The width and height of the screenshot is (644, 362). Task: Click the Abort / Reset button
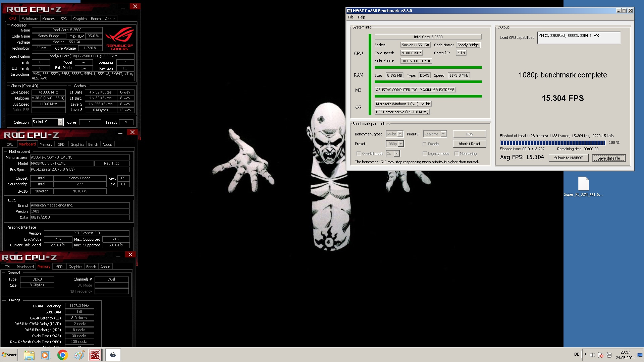469,144
